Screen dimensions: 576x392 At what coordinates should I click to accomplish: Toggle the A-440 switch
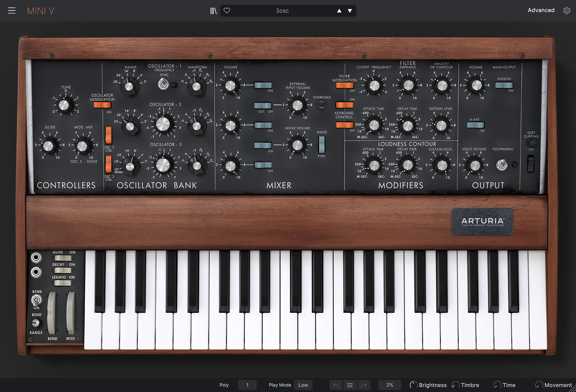(475, 125)
